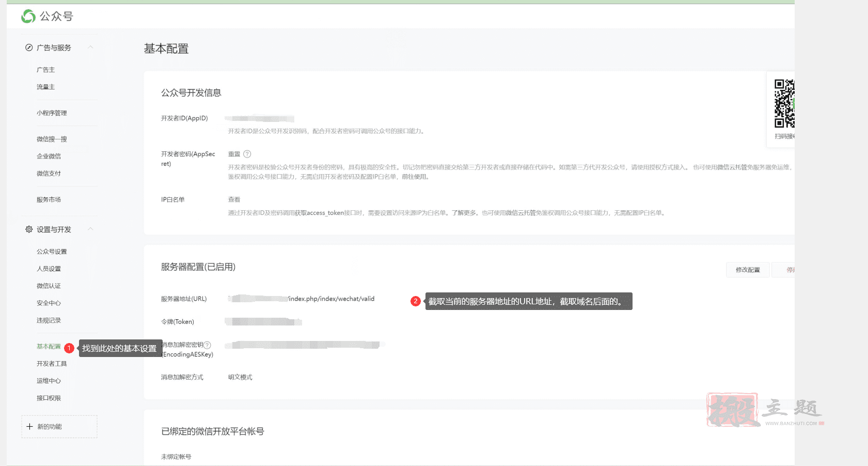Click the 开发者ID(AppID) label

(x=184, y=118)
